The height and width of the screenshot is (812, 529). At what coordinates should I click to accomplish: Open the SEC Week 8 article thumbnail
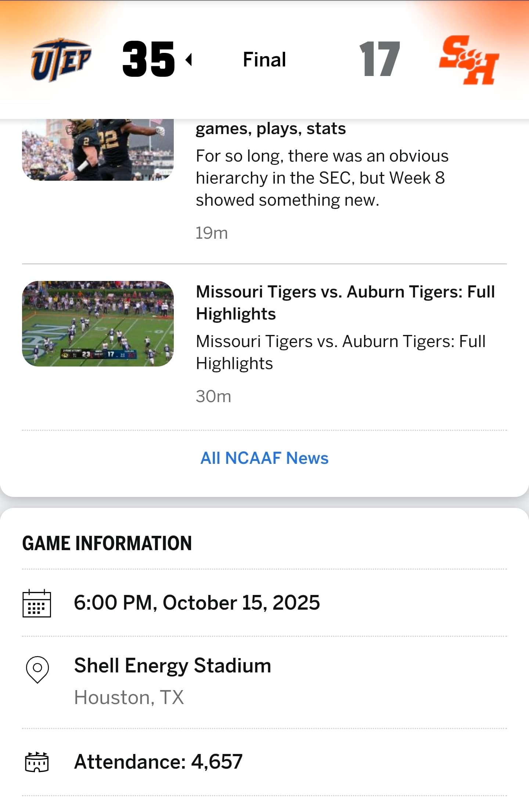(98, 149)
